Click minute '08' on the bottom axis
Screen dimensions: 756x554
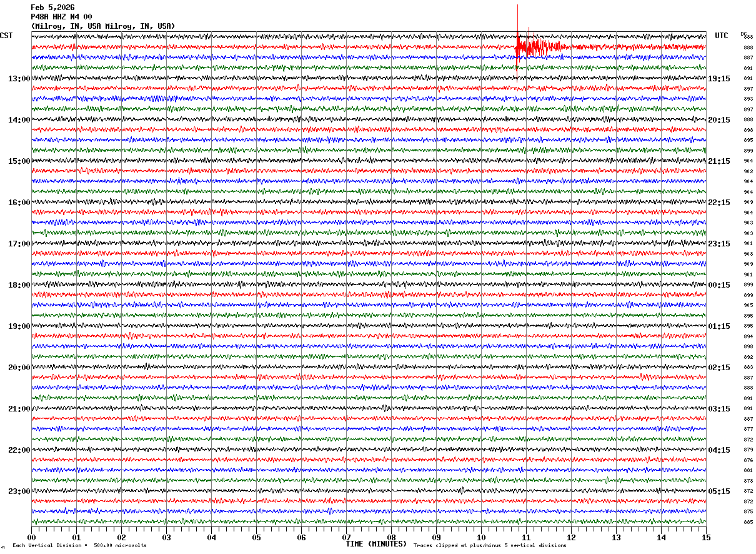tap(391, 537)
